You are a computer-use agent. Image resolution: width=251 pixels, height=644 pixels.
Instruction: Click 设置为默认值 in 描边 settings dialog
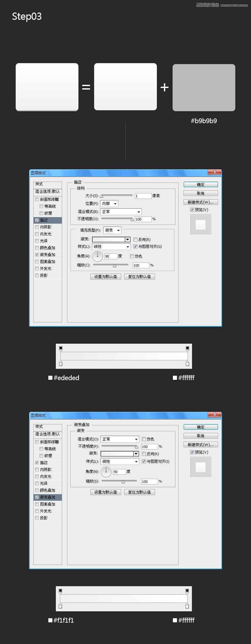[x=106, y=276]
